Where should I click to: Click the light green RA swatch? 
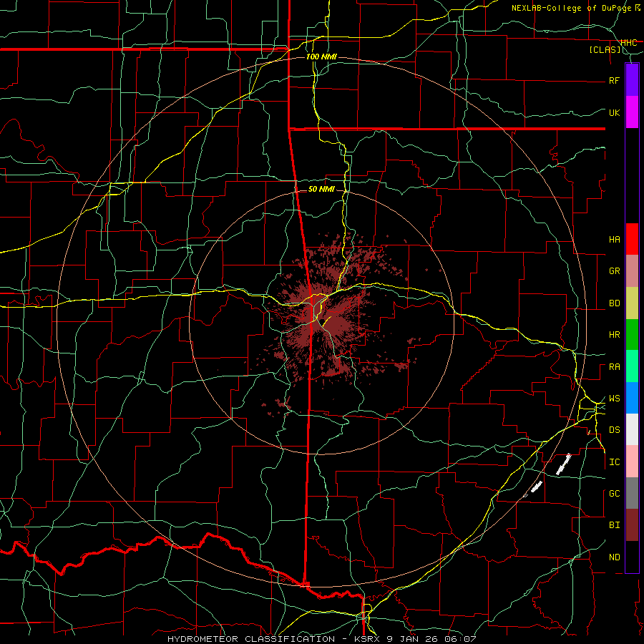[632, 366]
